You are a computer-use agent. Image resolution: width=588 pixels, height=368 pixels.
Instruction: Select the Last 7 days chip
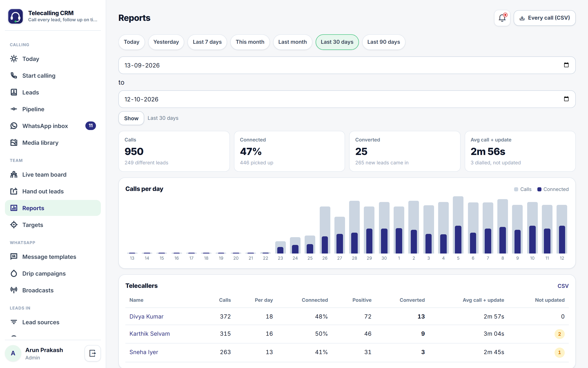[207, 42]
